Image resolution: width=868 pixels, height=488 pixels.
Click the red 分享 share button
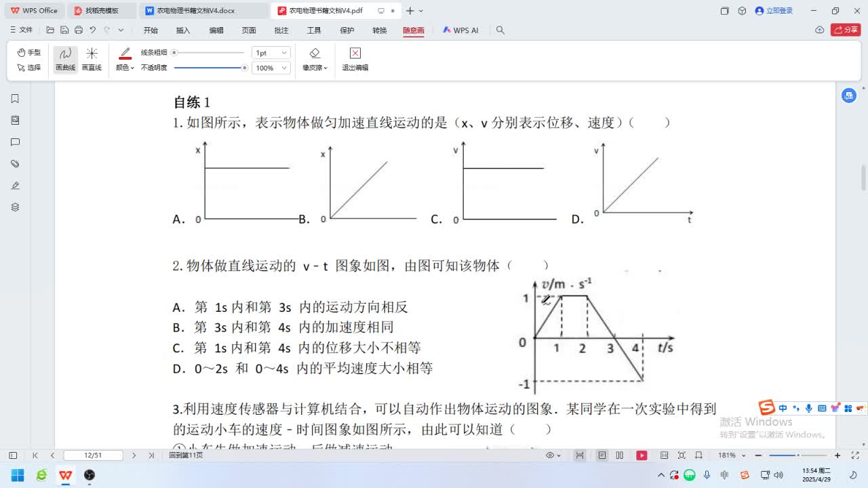pos(845,30)
